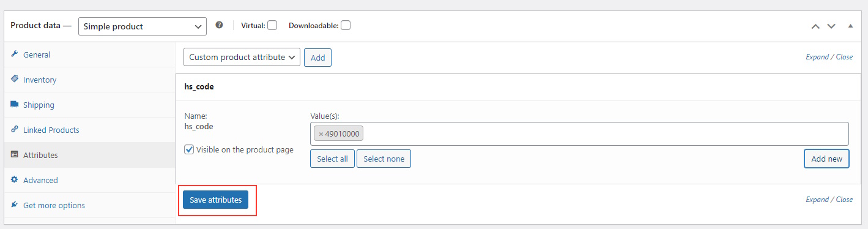Click the Inventory tag icon
This screenshot has width=868, height=229.
15,80
